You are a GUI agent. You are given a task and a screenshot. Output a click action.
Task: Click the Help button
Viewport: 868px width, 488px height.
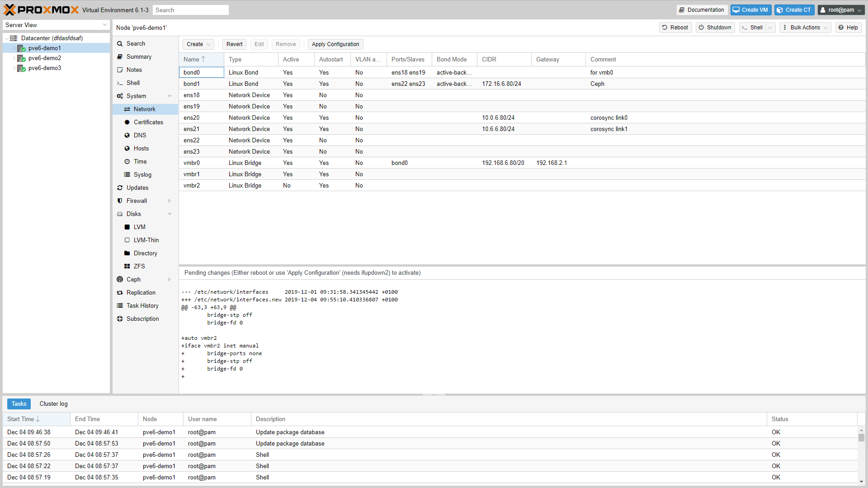click(849, 28)
